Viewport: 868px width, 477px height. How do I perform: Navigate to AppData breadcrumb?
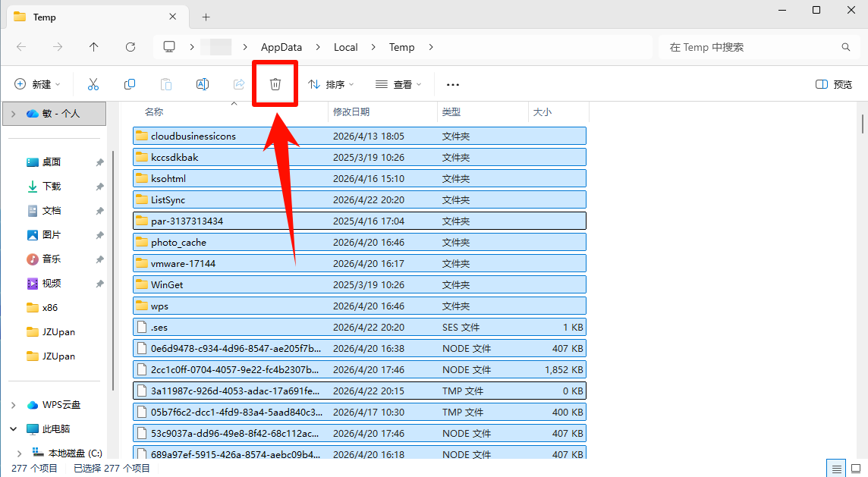[x=281, y=47]
